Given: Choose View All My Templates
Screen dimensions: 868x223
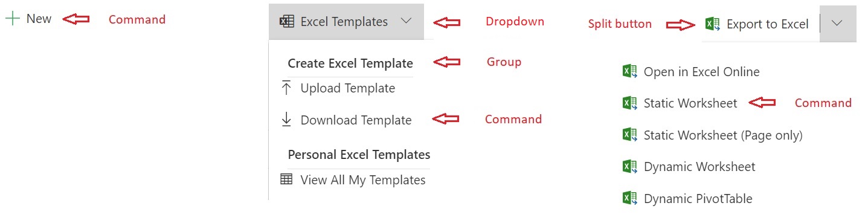Looking at the screenshot, I should click(x=353, y=179).
